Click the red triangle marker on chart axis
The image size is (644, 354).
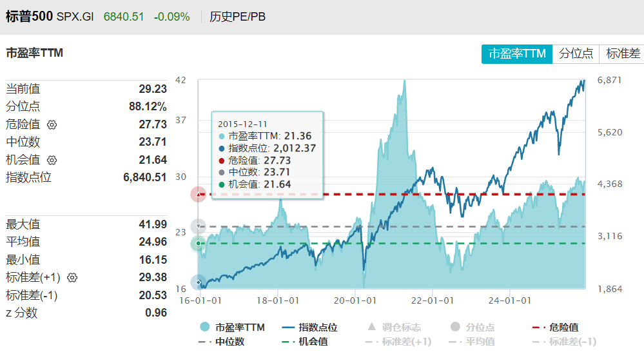(x=199, y=194)
